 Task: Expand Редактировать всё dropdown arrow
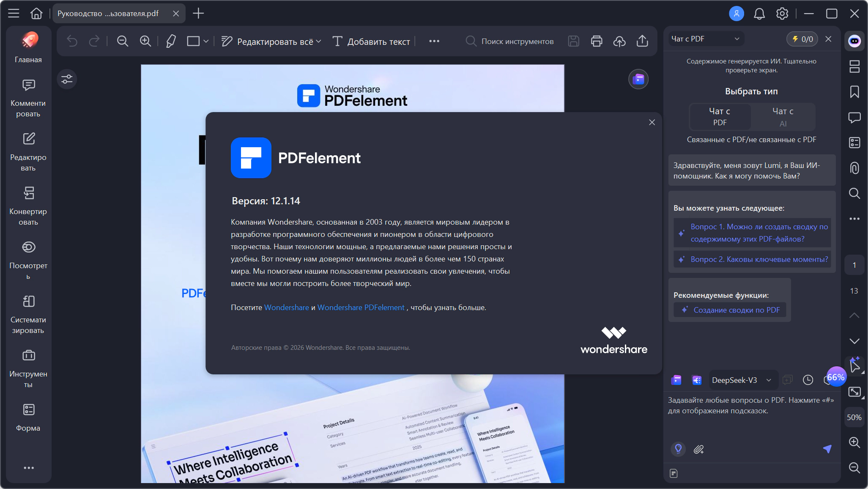pos(319,41)
